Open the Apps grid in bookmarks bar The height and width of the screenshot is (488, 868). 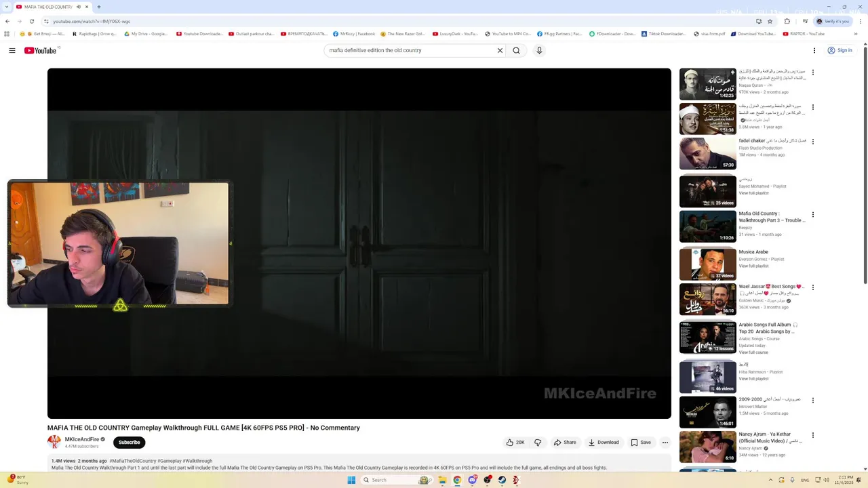click(7, 34)
